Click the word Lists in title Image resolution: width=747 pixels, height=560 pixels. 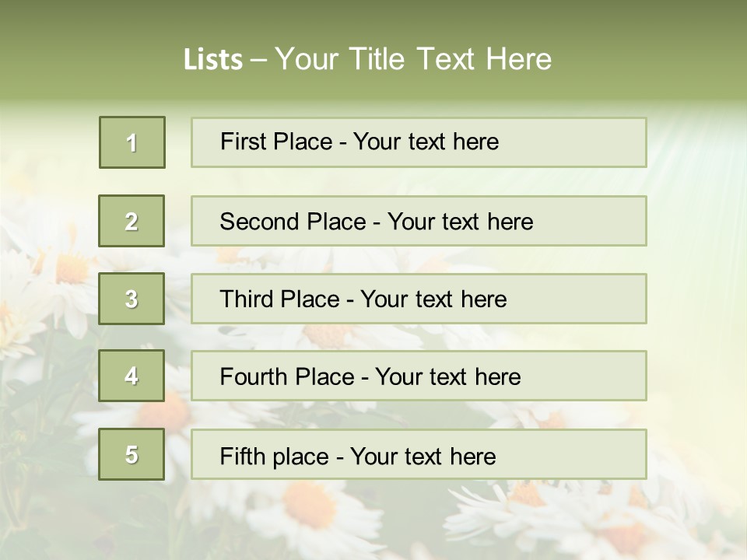[x=213, y=60]
